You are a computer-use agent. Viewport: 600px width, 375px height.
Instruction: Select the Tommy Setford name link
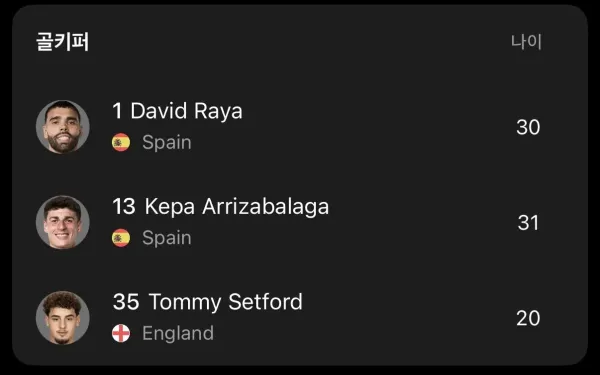225,302
